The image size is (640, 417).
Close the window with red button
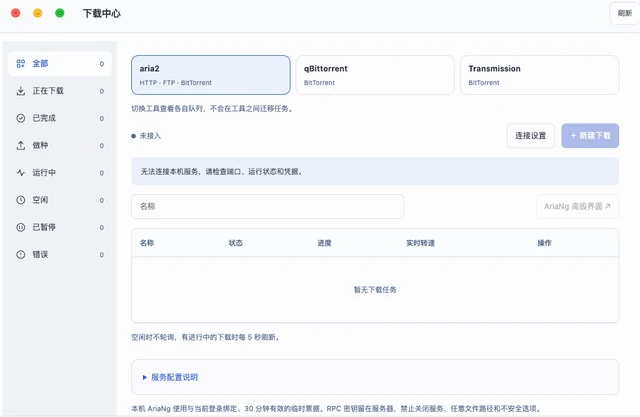(16, 13)
